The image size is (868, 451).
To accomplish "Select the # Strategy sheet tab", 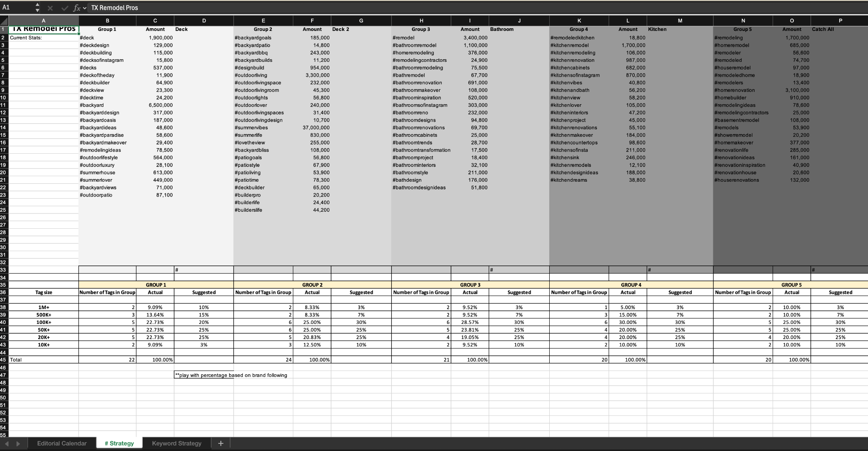I will (119, 443).
